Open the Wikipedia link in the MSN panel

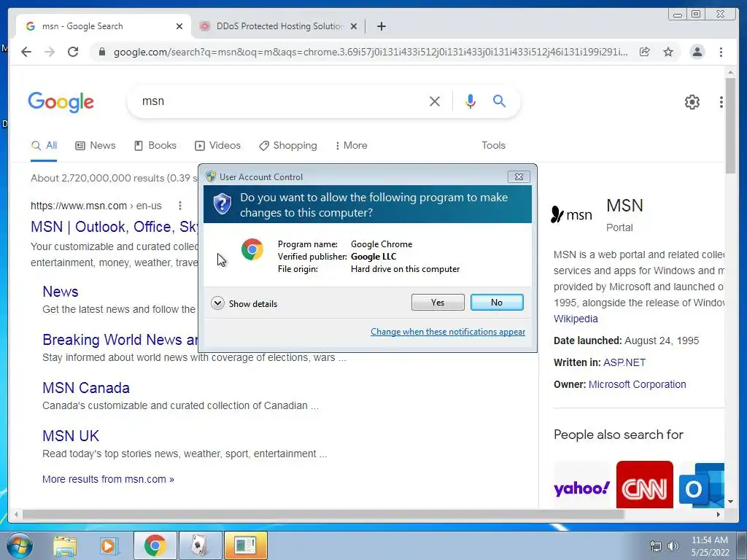coord(576,319)
